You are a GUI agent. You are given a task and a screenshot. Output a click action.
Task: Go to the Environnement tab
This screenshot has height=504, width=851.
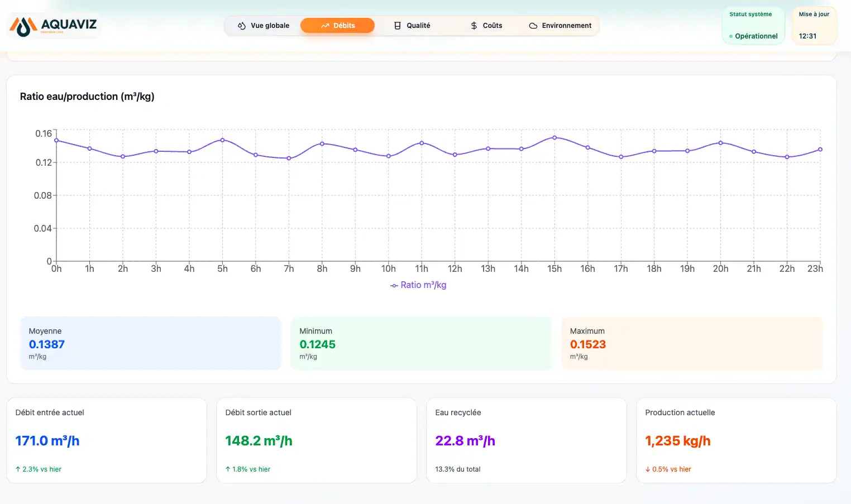(x=560, y=26)
